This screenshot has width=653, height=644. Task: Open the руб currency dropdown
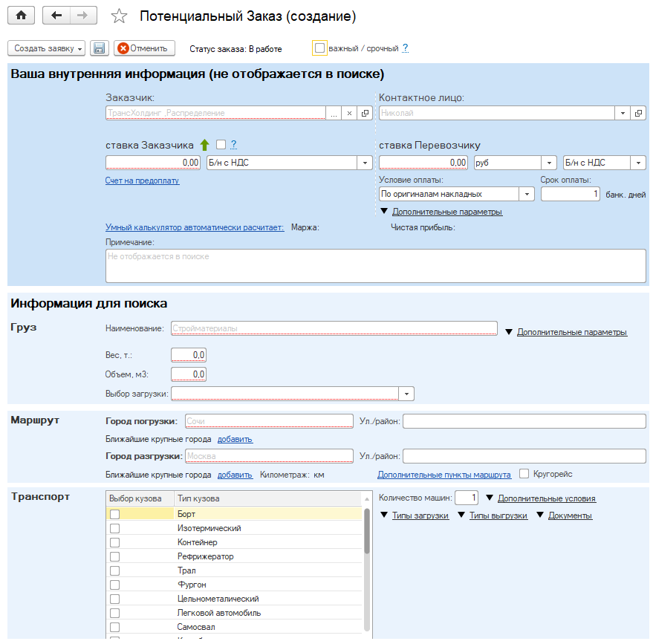549,163
